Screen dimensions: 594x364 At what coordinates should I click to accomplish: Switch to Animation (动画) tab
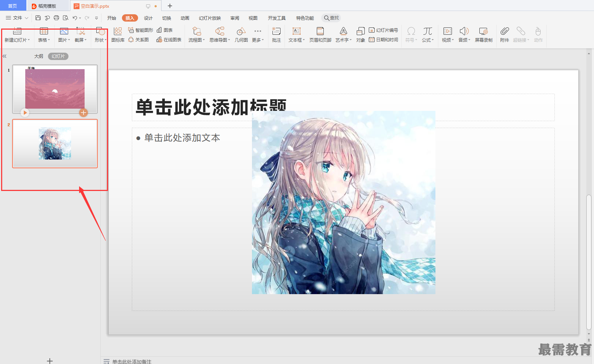pyautogui.click(x=185, y=18)
